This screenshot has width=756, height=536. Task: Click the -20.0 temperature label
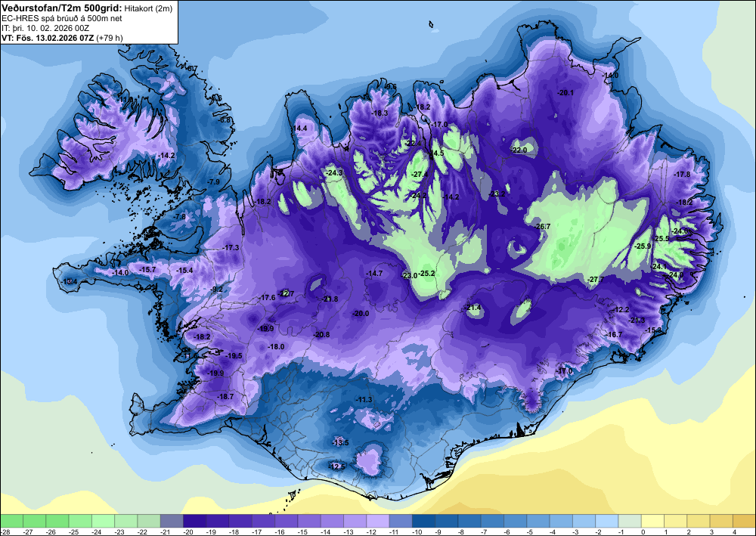click(361, 313)
